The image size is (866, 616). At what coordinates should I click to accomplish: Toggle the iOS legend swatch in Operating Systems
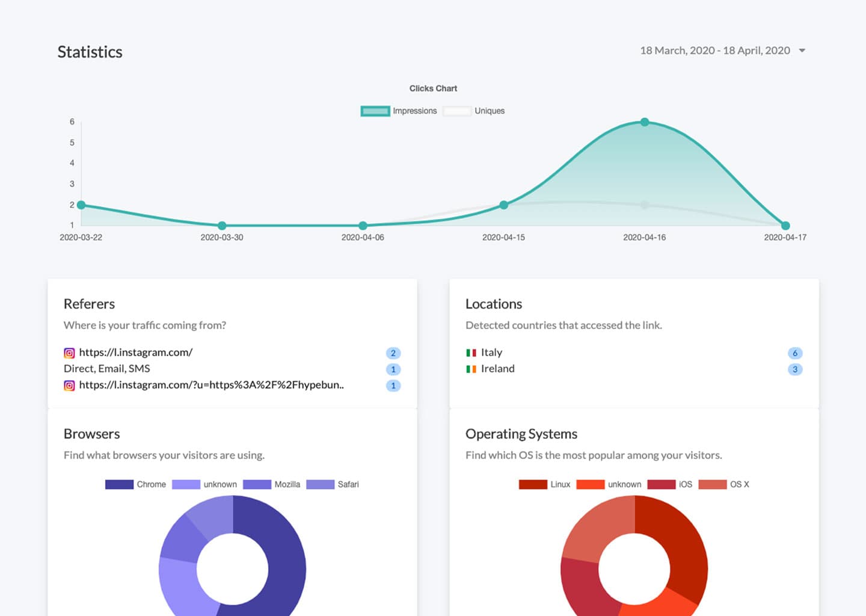[x=661, y=484]
